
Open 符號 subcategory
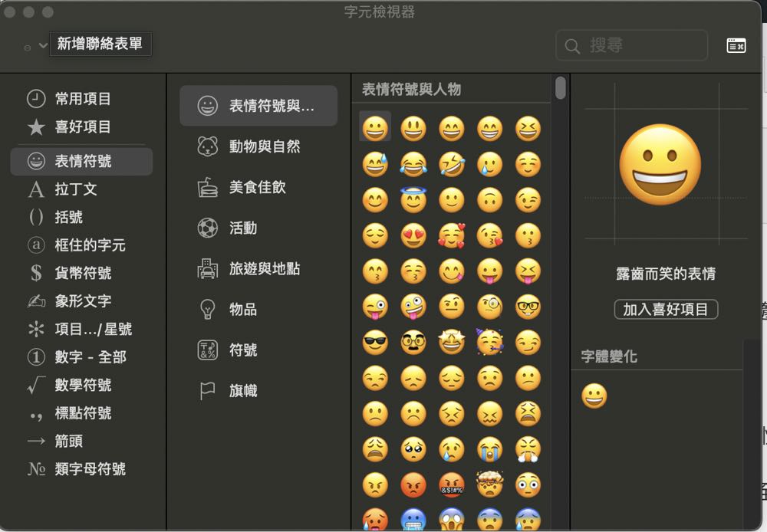coord(258,350)
